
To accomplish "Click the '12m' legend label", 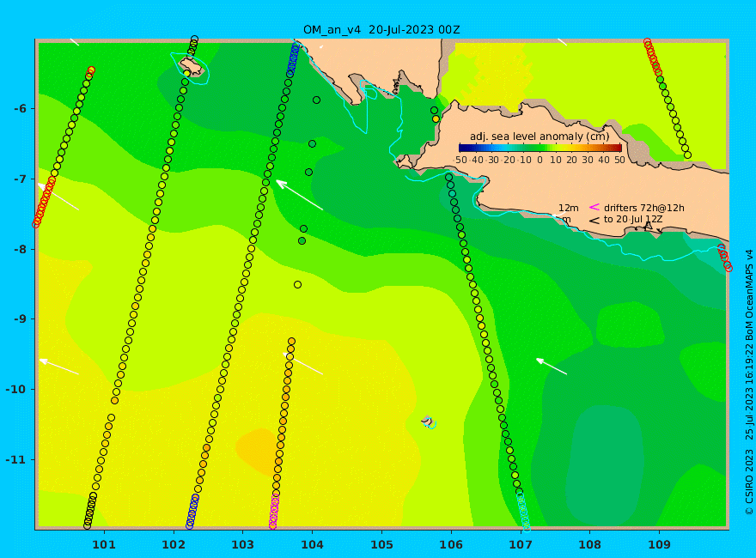I will pos(569,208).
